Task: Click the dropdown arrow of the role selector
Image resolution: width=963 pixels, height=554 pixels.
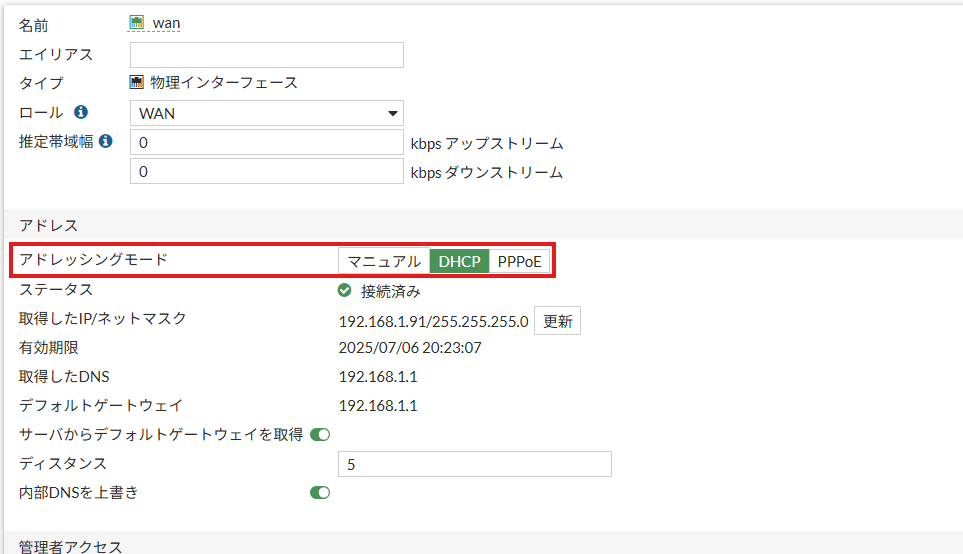Action: [392, 114]
